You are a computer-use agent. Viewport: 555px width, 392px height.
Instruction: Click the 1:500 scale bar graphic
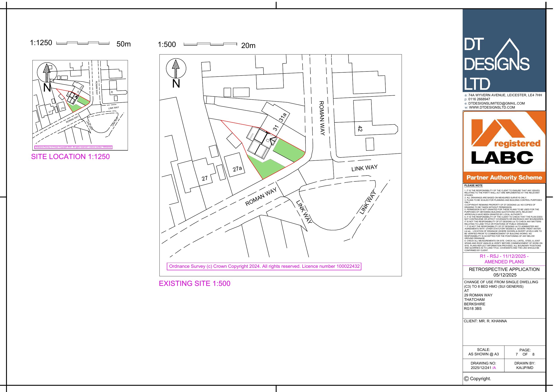[210, 44]
